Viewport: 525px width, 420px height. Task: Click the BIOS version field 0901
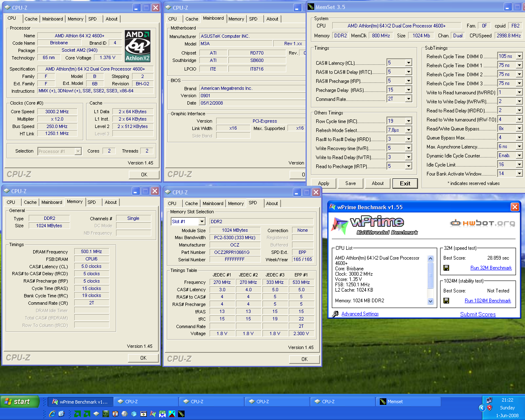252,96
